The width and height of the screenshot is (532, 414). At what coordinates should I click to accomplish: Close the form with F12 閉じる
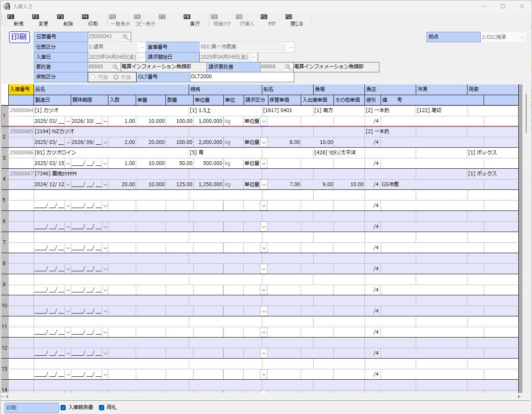click(x=296, y=21)
